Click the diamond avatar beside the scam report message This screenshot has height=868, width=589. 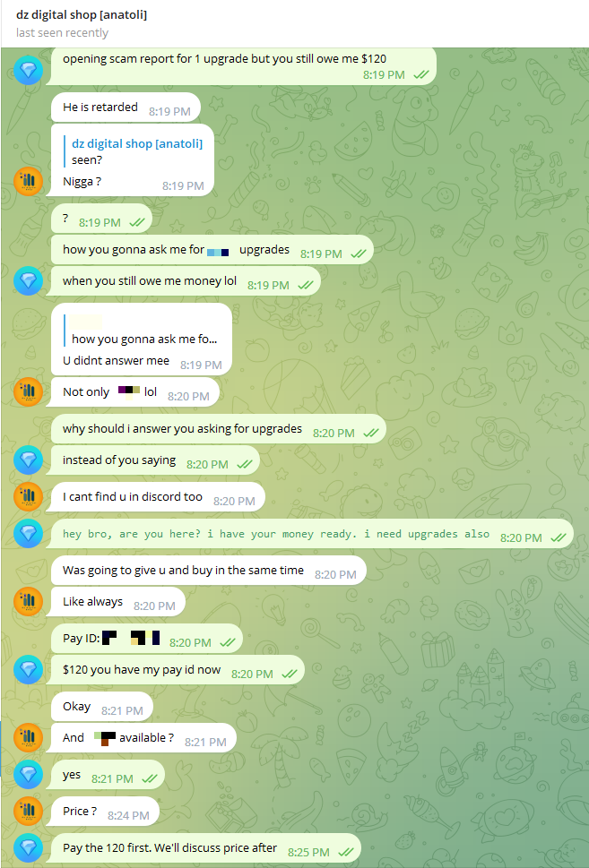(29, 70)
